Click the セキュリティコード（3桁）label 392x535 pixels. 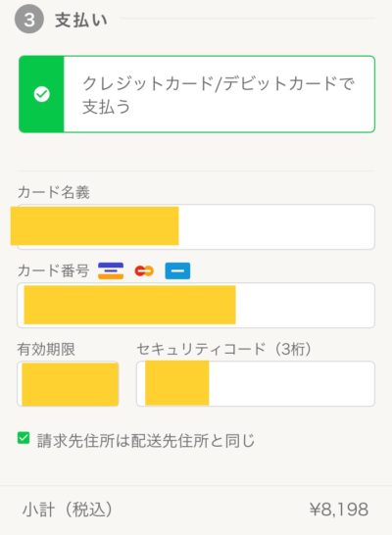click(224, 349)
